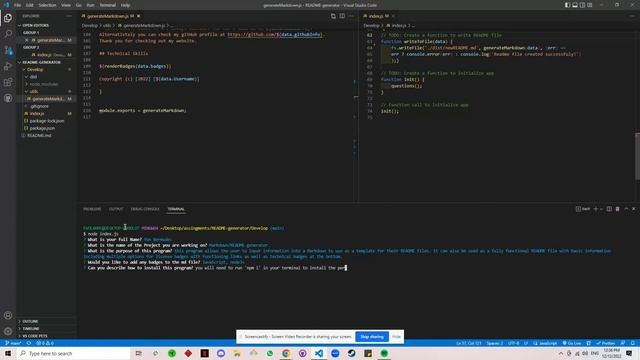Click right editor vertical scrollbar
This screenshot has width=640, height=360.
[x=637, y=156]
